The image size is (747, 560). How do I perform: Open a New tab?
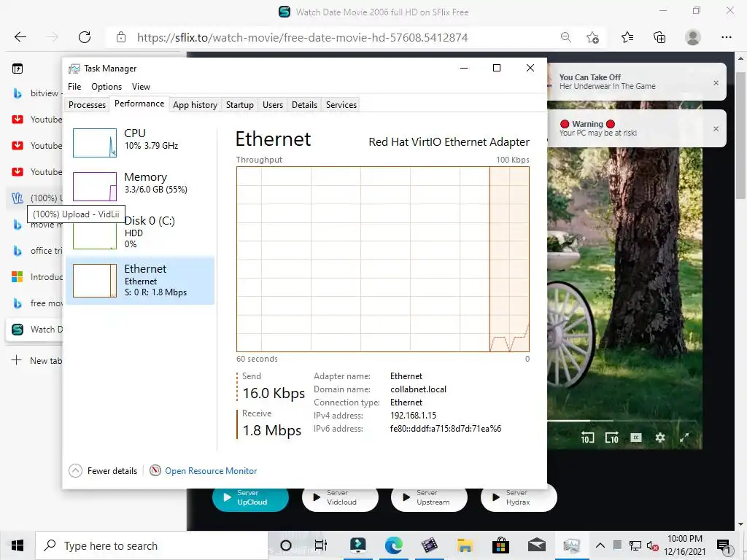tap(36, 360)
